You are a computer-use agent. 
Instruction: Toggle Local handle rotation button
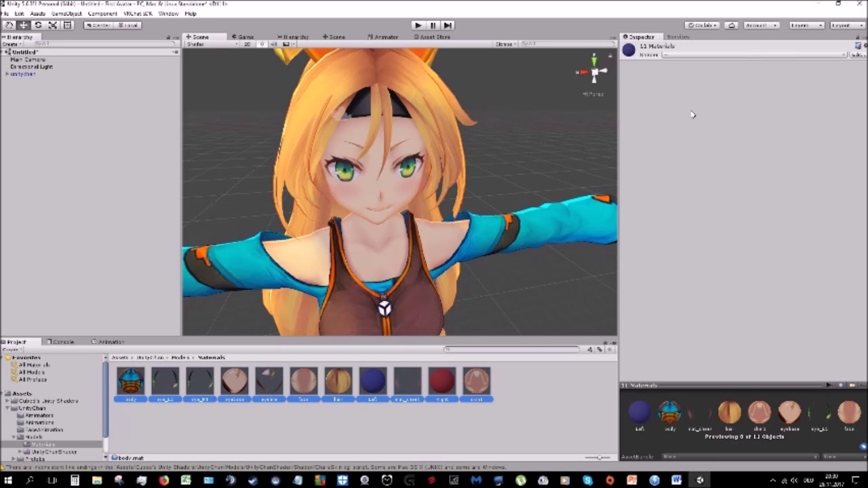(127, 25)
